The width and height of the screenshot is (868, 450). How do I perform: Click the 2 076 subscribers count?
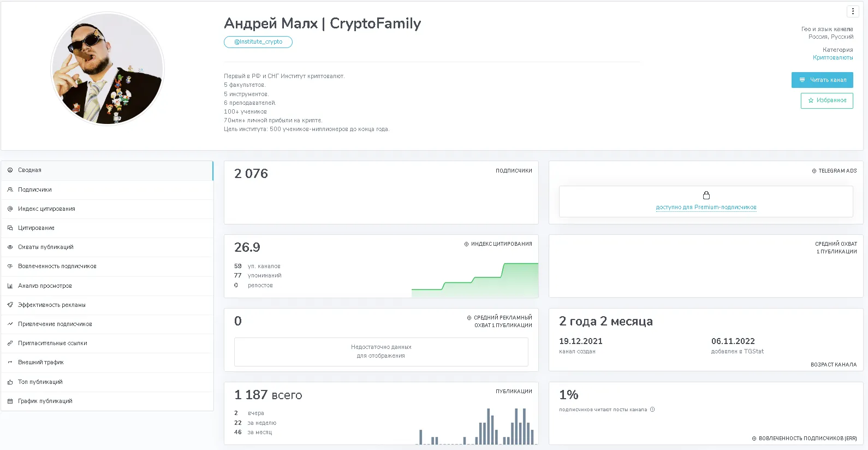point(251,174)
